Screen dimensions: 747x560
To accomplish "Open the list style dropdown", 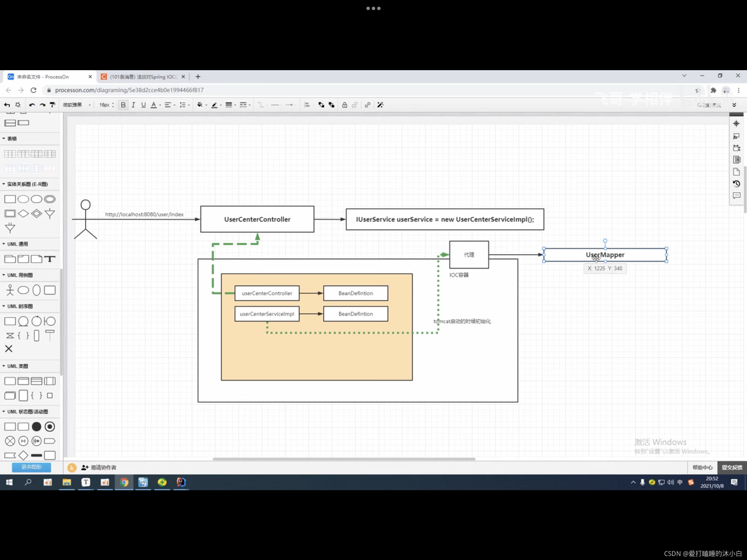I will 184,105.
